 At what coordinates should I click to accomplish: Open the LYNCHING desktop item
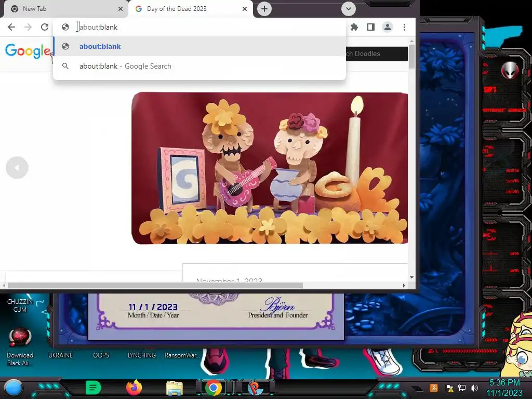141,355
